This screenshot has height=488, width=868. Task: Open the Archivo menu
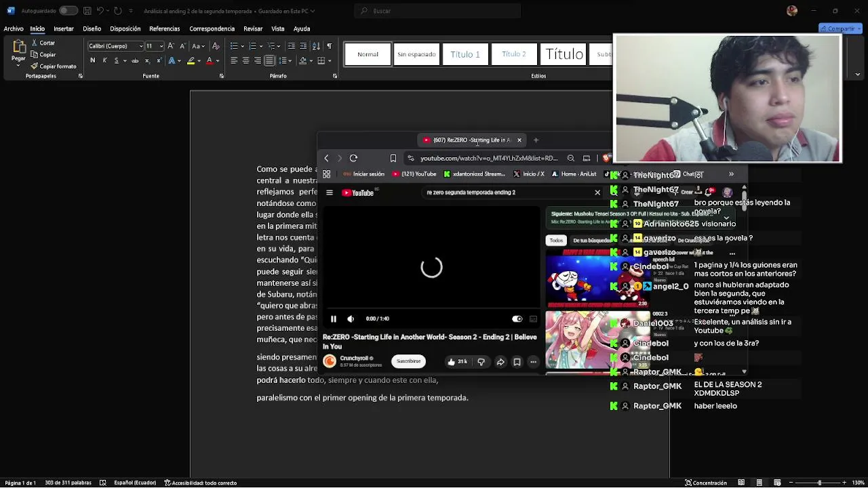click(14, 29)
